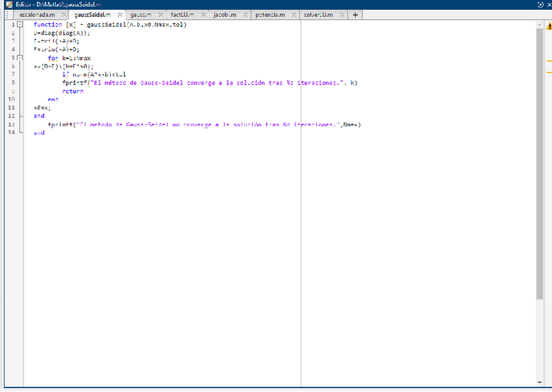Click the Editor window icon in title bar
This screenshot has width=552, height=392.
[x=8, y=5]
